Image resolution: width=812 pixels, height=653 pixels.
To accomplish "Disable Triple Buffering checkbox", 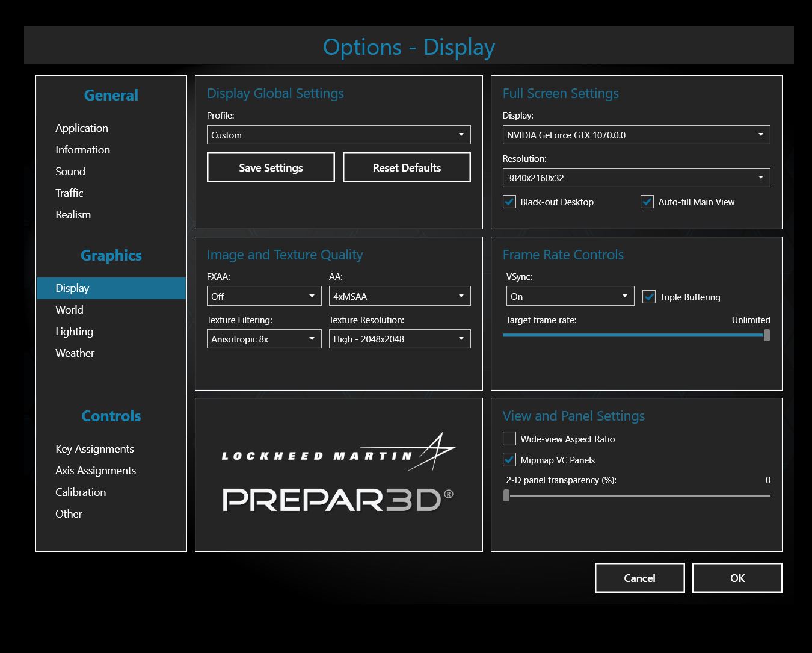I will (x=649, y=297).
